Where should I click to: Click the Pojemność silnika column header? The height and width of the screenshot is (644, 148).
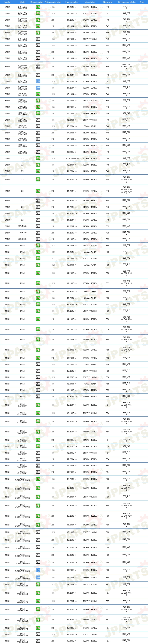(x=53, y=2)
